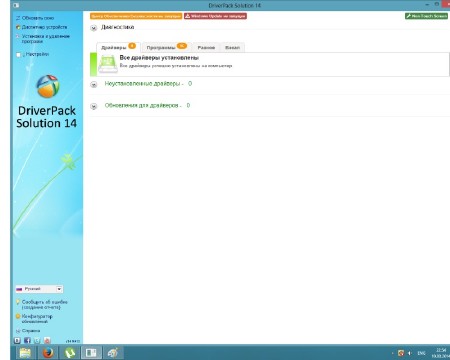Open Диспетчер устройств link
450x360 pixels.
click(44, 27)
